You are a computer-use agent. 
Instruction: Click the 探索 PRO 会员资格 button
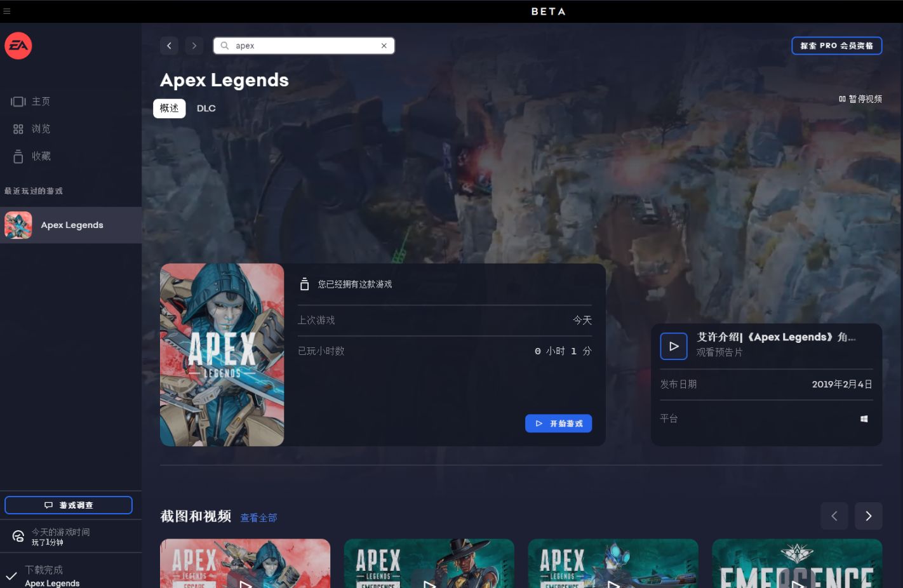[837, 46]
